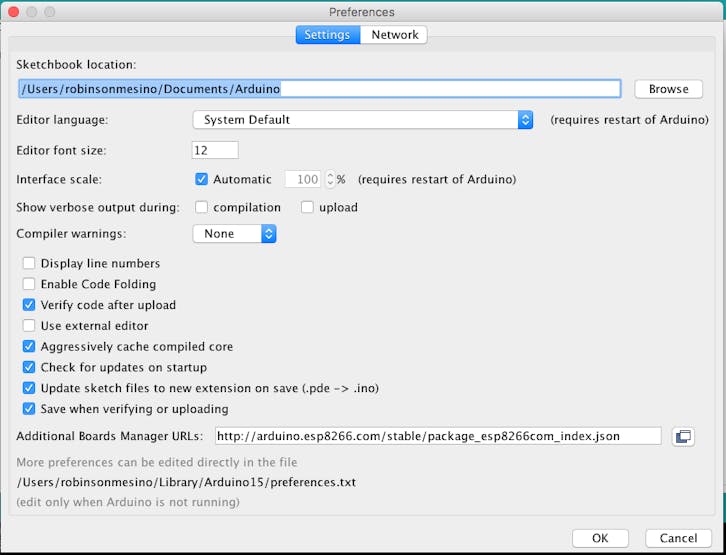Open the Compiler warnings dropdown
The image size is (726, 555).
click(234, 234)
